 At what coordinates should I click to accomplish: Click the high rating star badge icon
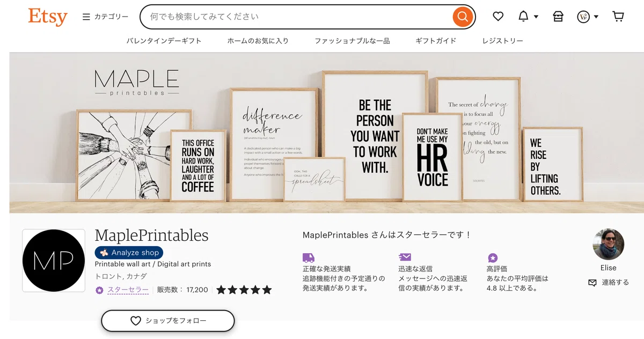493,258
